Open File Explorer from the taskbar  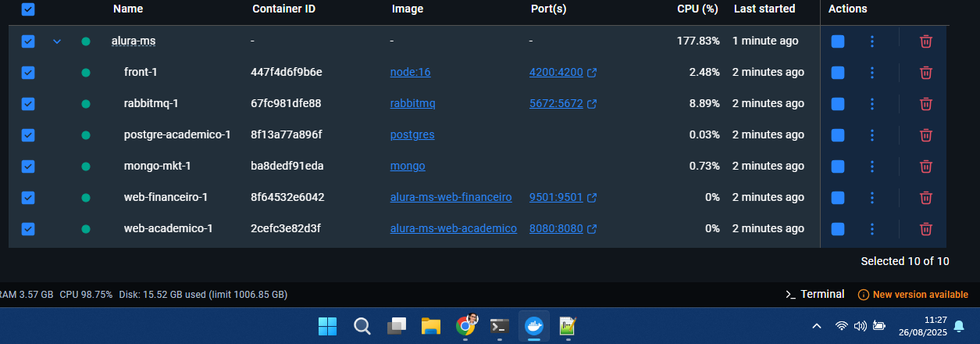(432, 326)
